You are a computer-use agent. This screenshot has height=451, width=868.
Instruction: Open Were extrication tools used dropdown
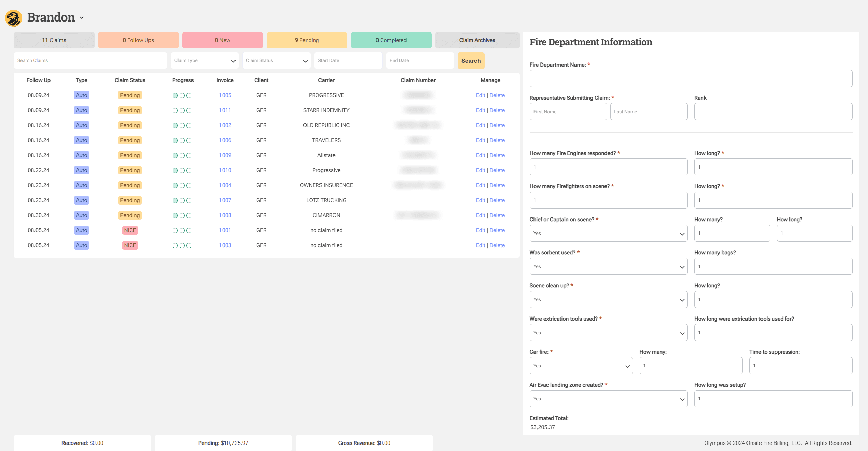coord(608,333)
